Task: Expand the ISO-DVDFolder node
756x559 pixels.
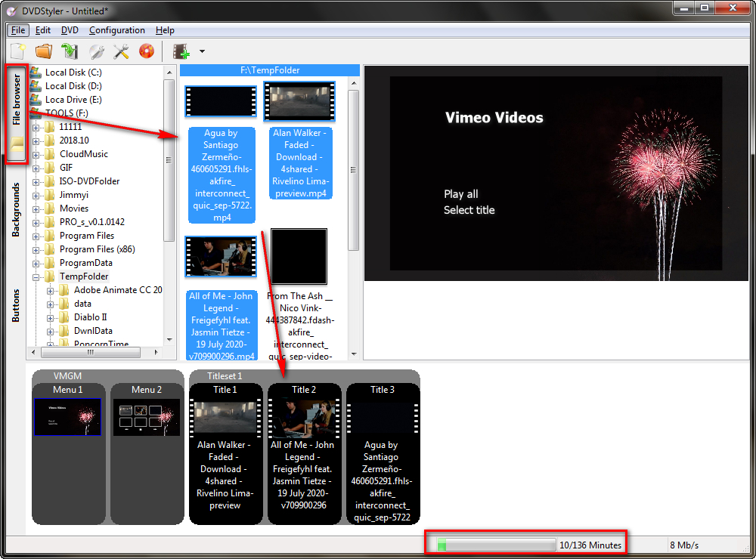Action: pos(36,182)
